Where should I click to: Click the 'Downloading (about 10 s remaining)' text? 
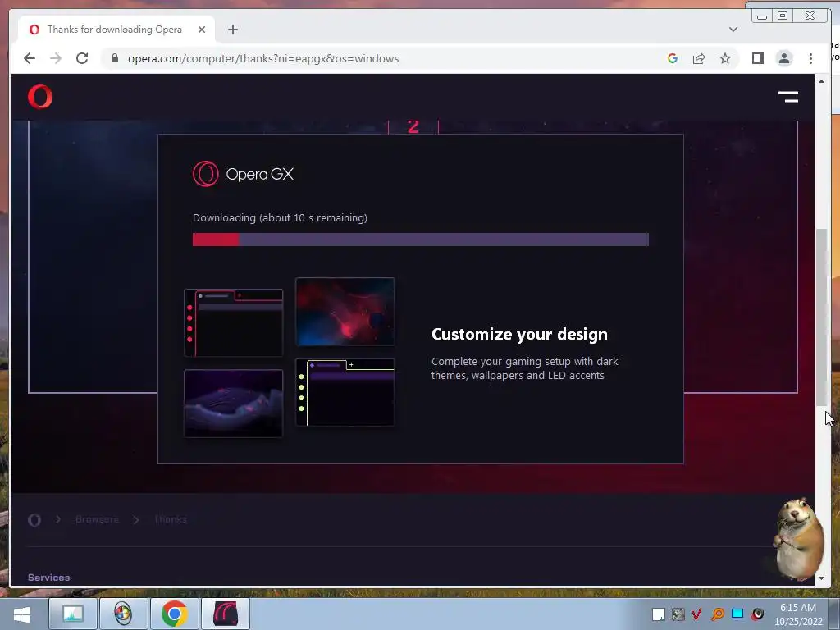pos(280,217)
